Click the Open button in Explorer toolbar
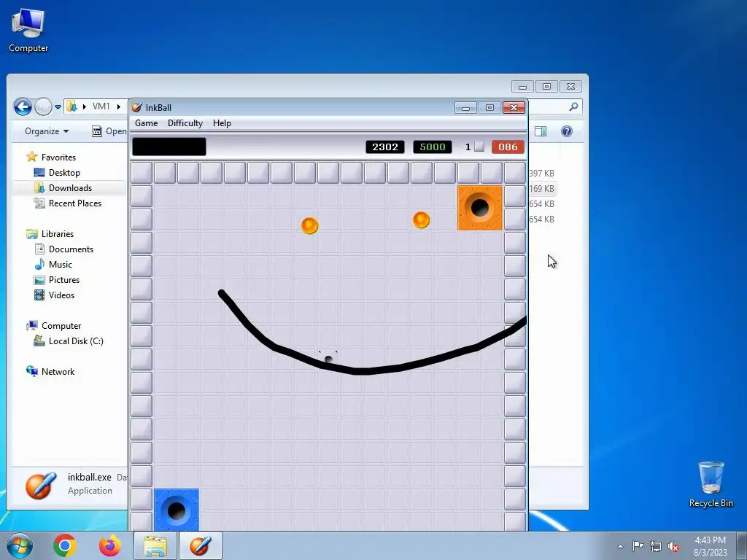This screenshot has width=747, height=560. [x=109, y=131]
